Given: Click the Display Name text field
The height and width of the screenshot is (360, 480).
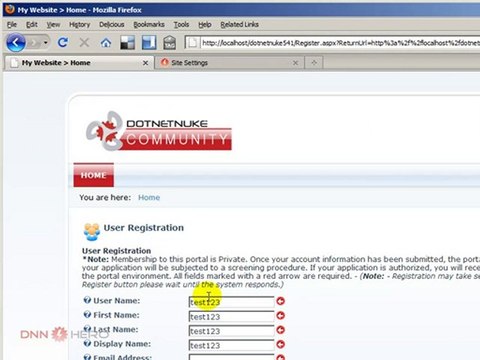Looking at the screenshot, I should click(x=231, y=345).
